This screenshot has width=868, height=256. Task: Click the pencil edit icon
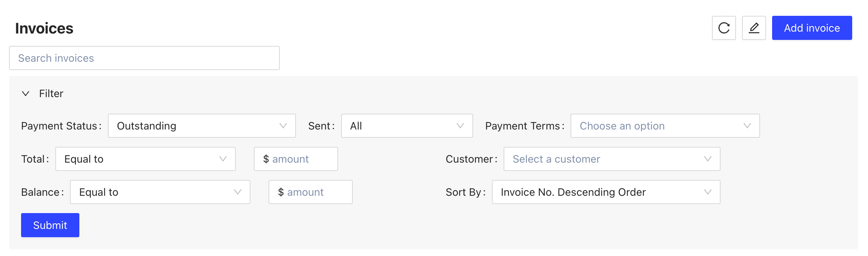click(754, 28)
